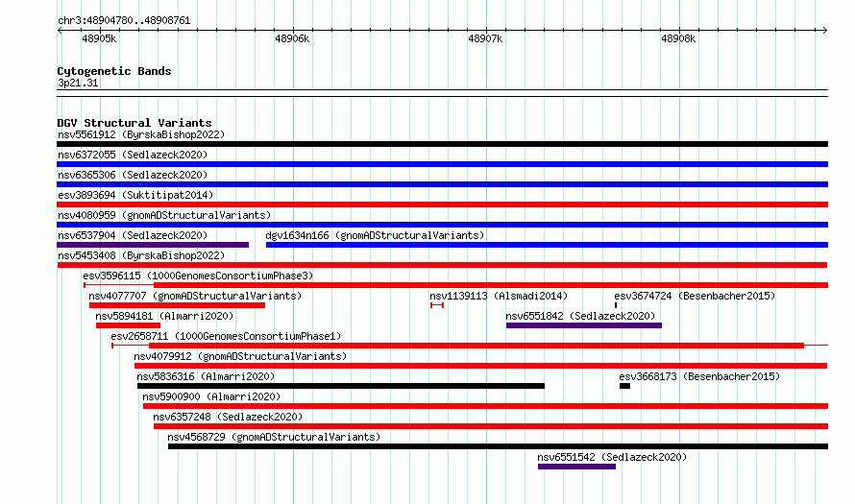Viewport: 855px width, 504px height.
Task: Click the nsv6537904 (Sedlazeck2020) label
Action: [133, 235]
